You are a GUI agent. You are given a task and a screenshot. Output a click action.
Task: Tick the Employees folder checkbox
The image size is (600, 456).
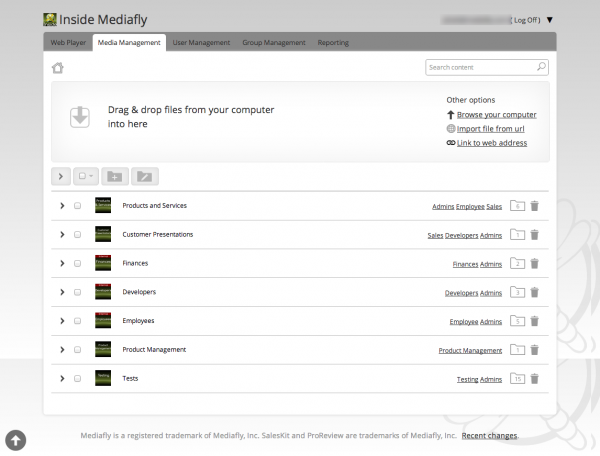tap(77, 321)
